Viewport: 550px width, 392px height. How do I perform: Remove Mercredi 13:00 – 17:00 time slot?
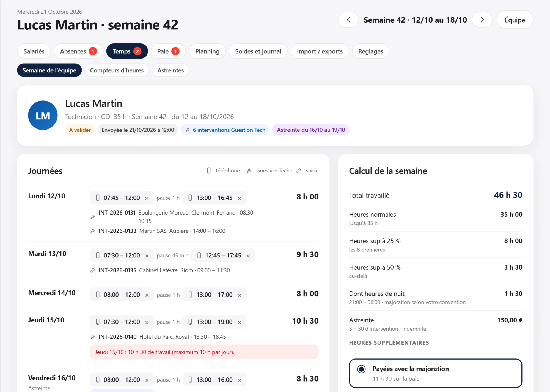point(240,295)
